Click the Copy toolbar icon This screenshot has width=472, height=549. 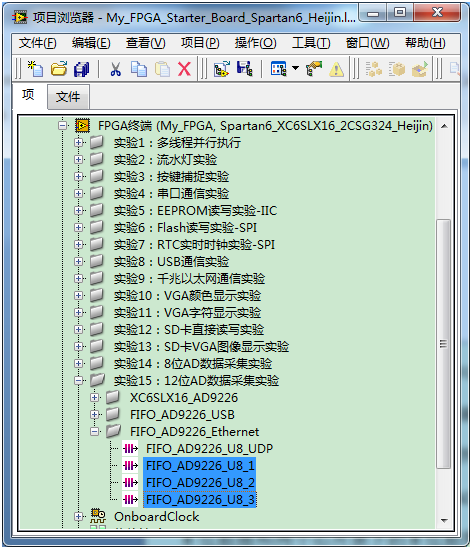(x=139, y=69)
